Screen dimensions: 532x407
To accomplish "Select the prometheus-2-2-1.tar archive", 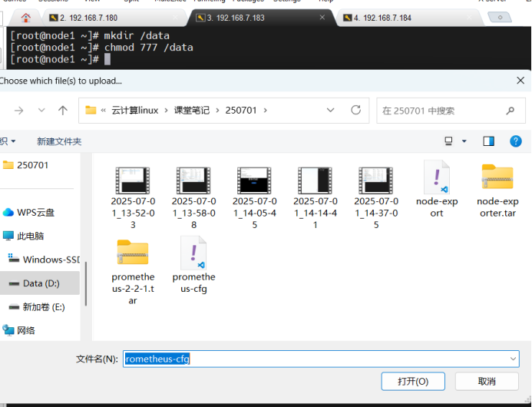I will (x=133, y=267).
